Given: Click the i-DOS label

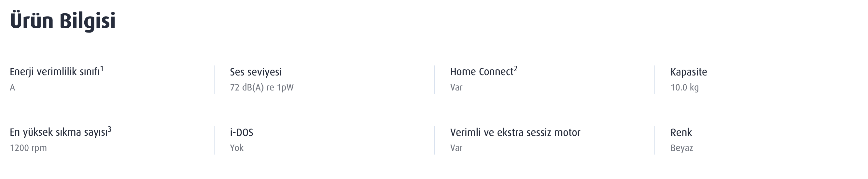Looking at the screenshot, I should click(x=241, y=132).
